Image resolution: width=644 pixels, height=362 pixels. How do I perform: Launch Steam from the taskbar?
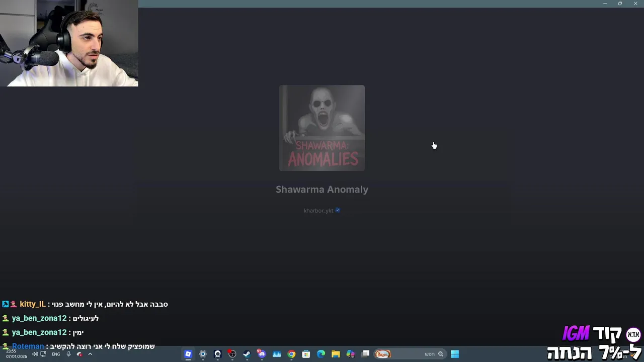(247, 354)
